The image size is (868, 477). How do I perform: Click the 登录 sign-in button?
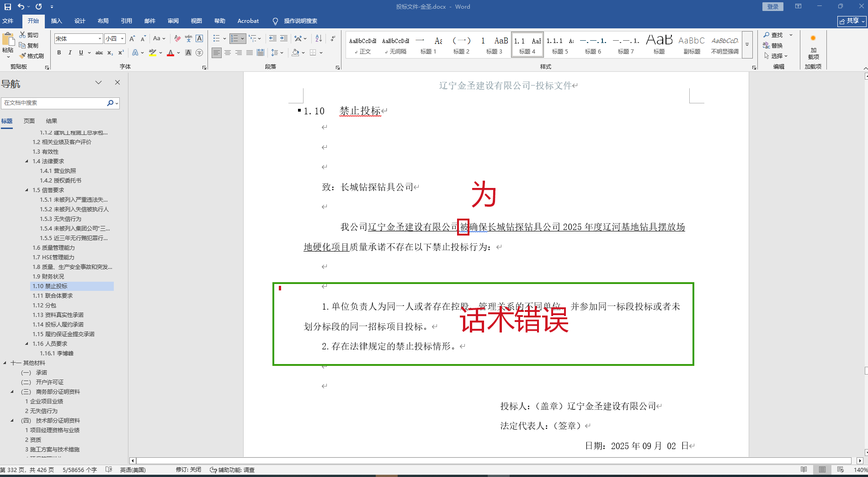[772, 6]
